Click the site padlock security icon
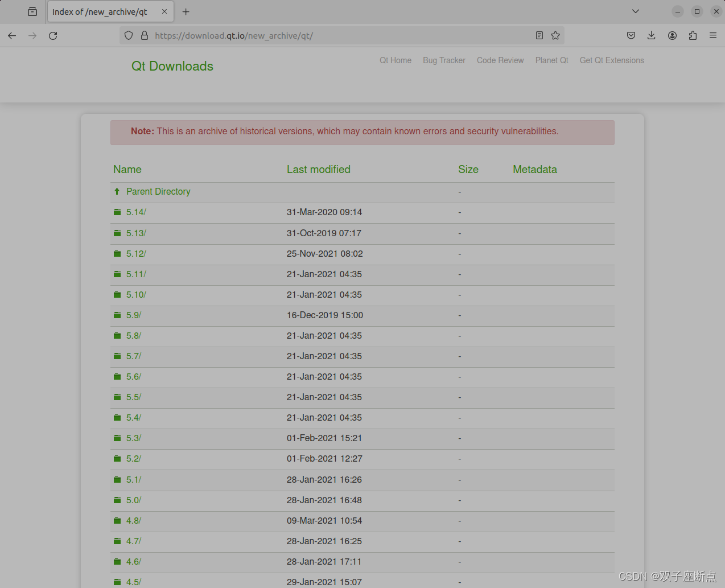Screen dimensions: 725x588 click(x=145, y=35)
